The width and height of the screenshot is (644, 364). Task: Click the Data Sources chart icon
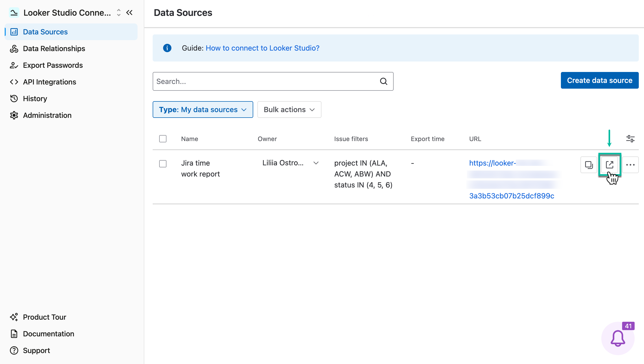14,32
